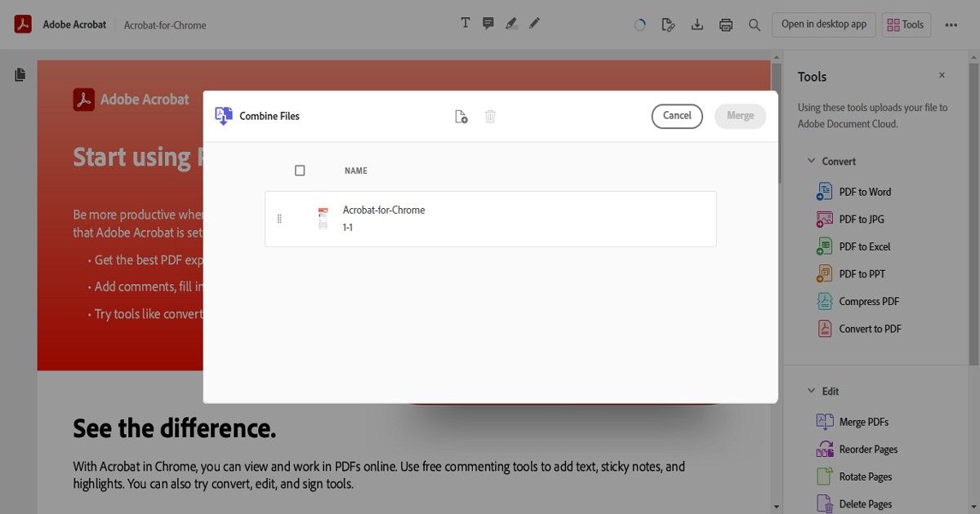Image resolution: width=980 pixels, height=514 pixels.
Task: Select the Add comment sticky note tool
Action: tap(488, 24)
